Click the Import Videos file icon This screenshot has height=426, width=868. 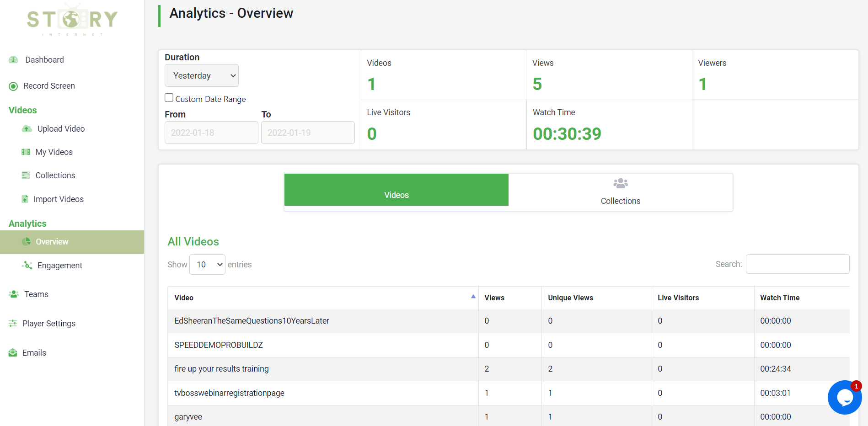coord(25,199)
